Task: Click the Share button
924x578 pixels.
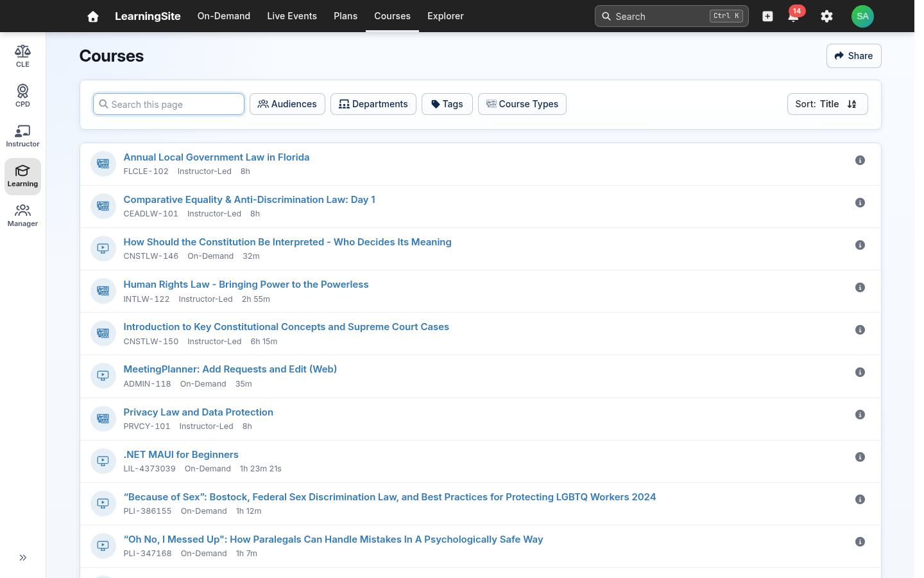Action: pyautogui.click(x=853, y=56)
